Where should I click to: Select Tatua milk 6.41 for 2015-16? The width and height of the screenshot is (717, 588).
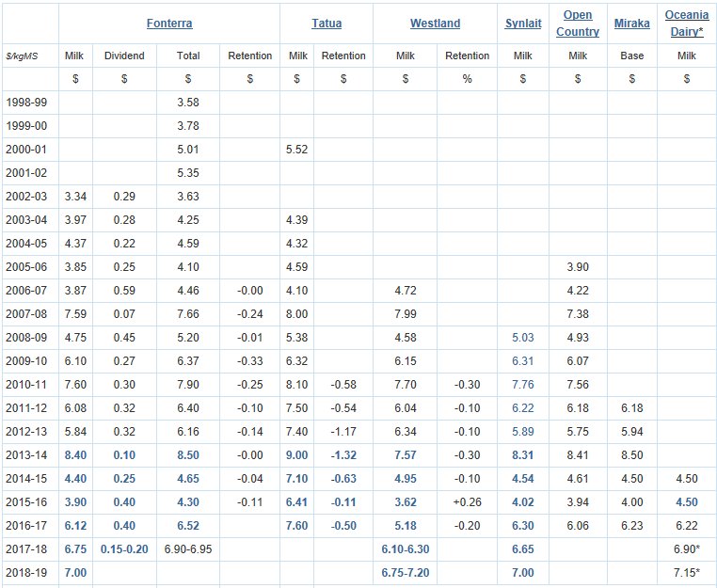pyautogui.click(x=296, y=502)
